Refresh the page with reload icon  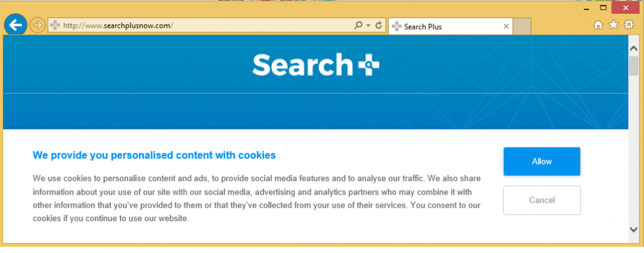(x=379, y=26)
